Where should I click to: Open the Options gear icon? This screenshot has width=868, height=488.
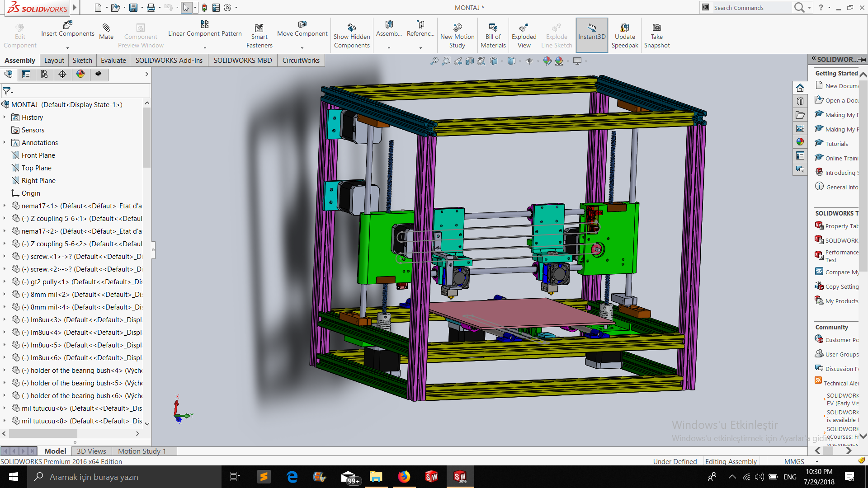point(227,8)
